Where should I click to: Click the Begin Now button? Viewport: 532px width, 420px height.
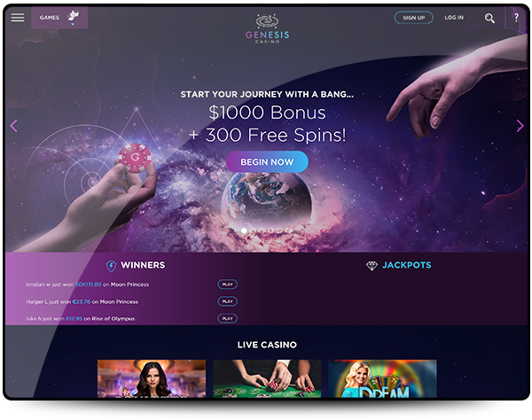(267, 162)
